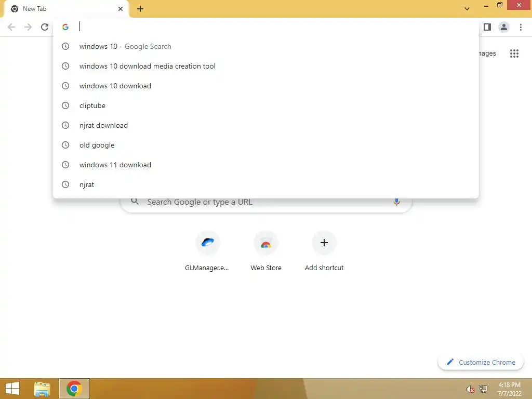The height and width of the screenshot is (399, 532).
Task: Select the 'cliptube' suggestion
Action: click(x=265, y=105)
